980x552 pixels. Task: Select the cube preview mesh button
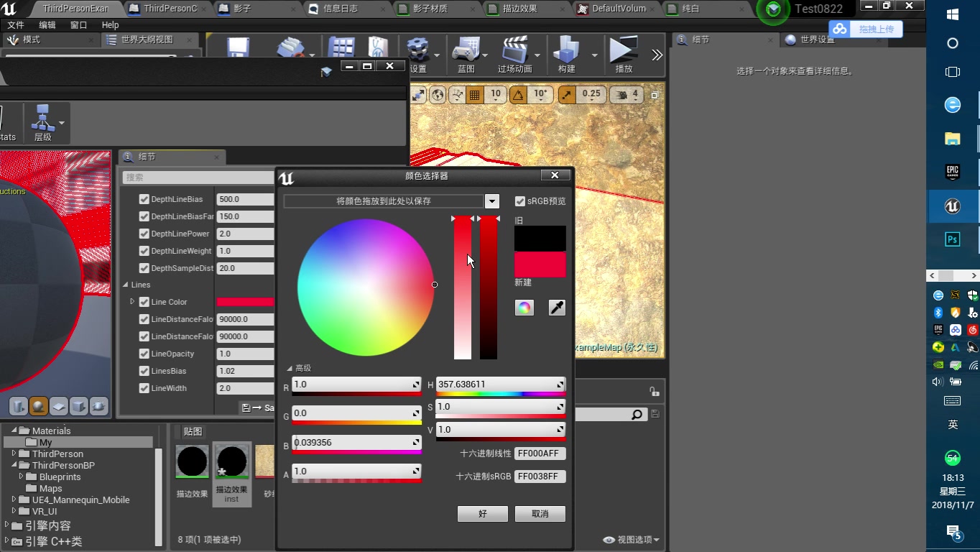tap(79, 406)
